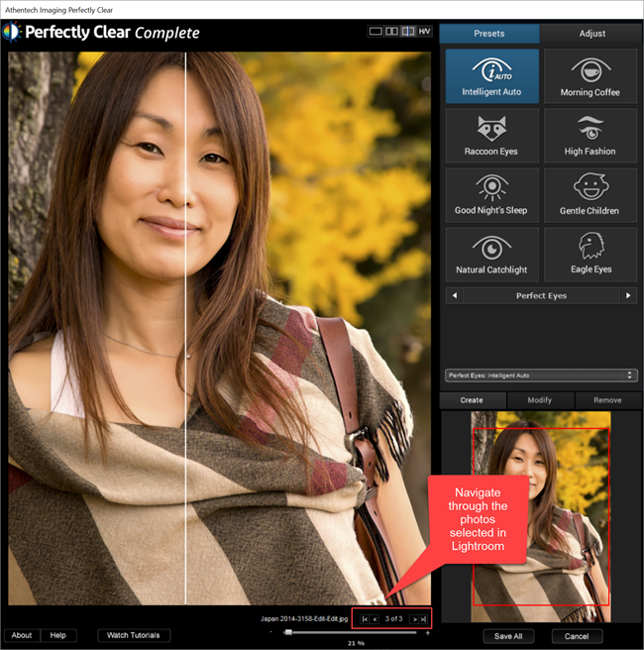Viewport: 644px width, 650px height.
Task: Go to next preset group right of Perfect Eyes
Action: 629,295
